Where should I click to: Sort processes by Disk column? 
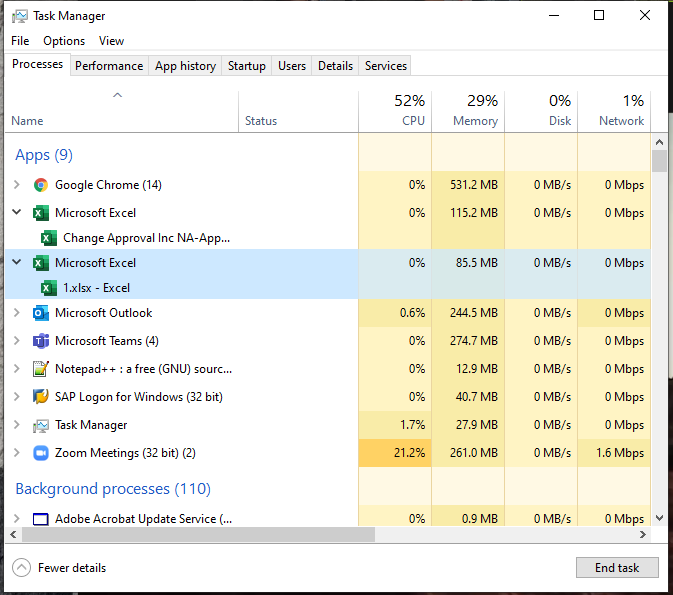pyautogui.click(x=541, y=111)
